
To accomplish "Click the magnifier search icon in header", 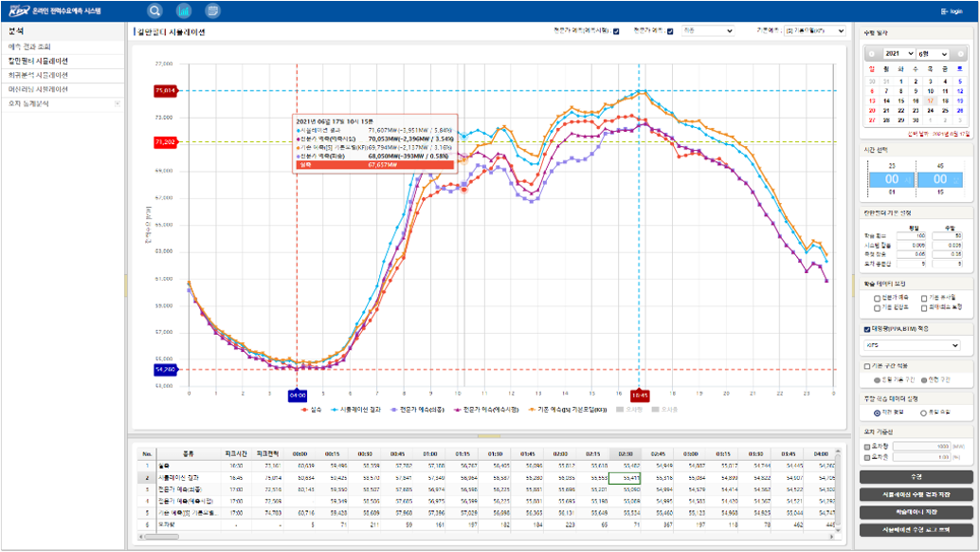I will [154, 11].
